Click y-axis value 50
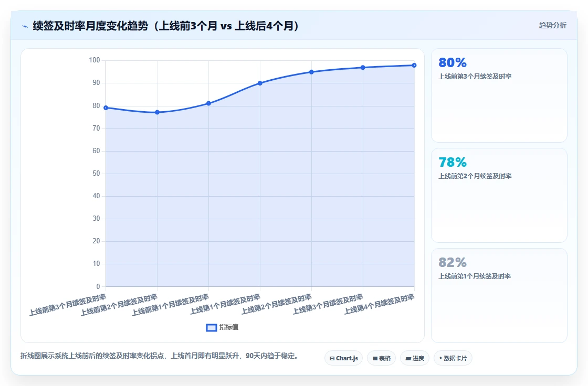Viewport: 588px width, 386px height. point(97,174)
